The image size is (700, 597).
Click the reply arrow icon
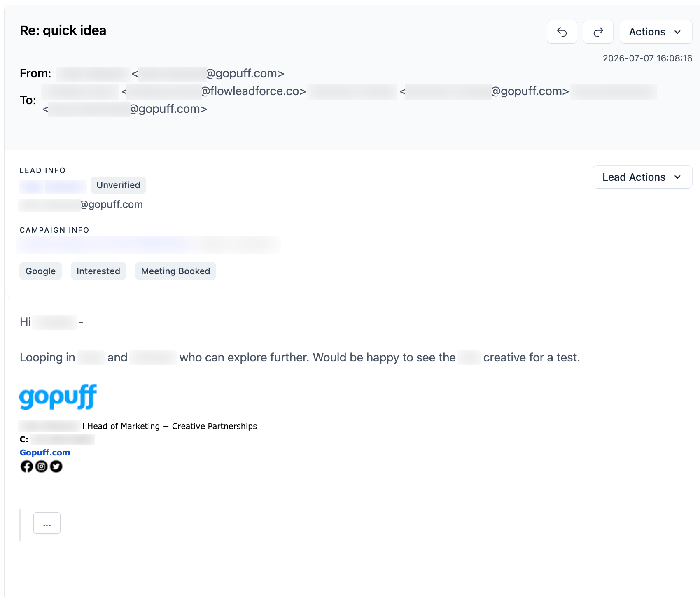pos(562,32)
